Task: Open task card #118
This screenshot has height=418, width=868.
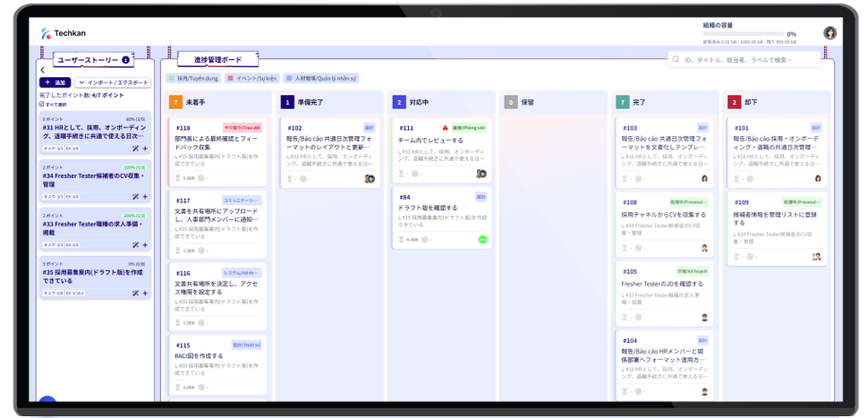Action: point(217,151)
